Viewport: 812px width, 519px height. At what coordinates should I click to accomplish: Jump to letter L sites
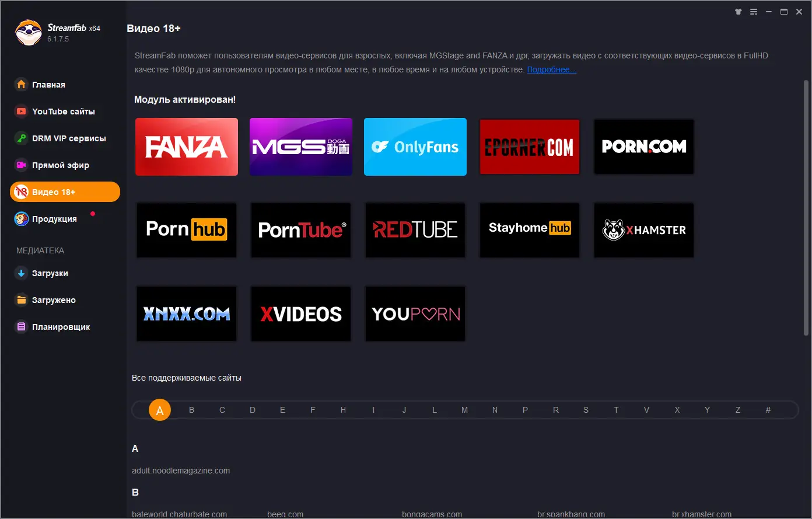(x=435, y=410)
